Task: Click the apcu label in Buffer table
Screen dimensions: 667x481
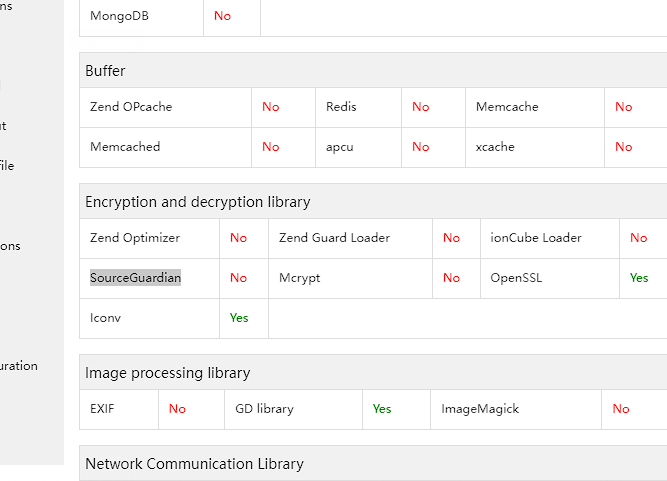Action: [340, 147]
